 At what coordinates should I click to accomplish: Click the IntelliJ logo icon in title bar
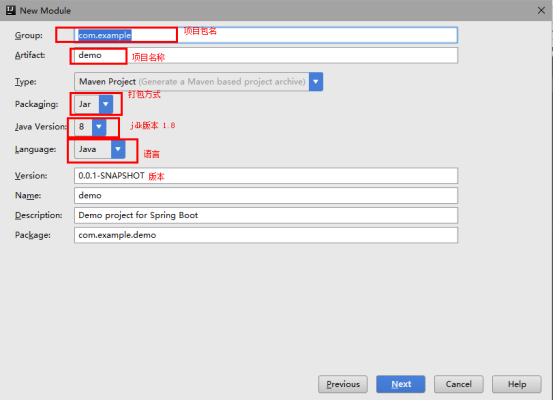pyautogui.click(x=11, y=10)
